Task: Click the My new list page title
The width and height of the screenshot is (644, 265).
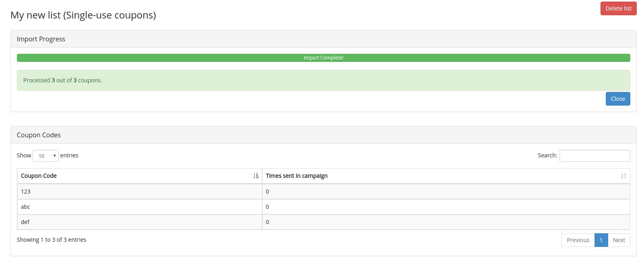Action: point(83,15)
